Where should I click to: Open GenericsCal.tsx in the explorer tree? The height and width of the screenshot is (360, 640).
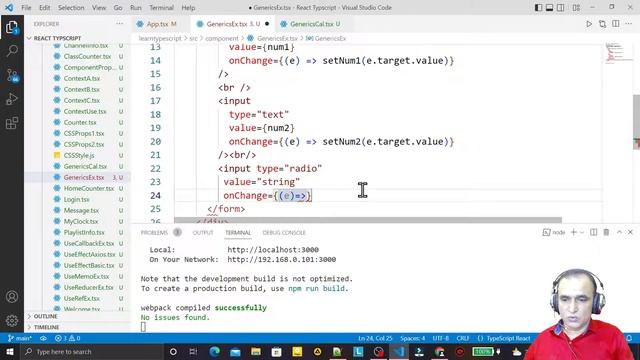(85, 167)
